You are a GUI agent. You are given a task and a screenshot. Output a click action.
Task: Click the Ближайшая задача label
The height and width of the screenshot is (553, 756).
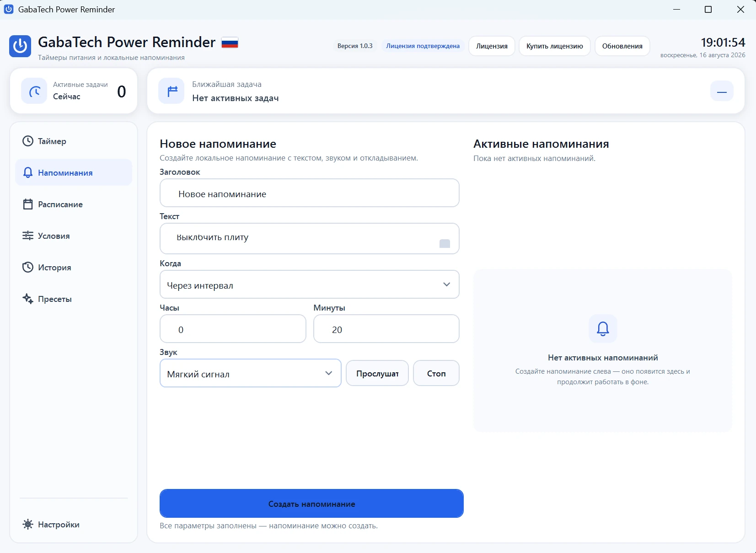click(227, 84)
